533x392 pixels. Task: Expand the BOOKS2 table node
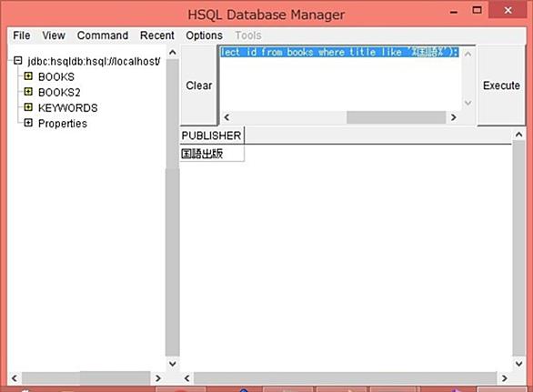(28, 92)
